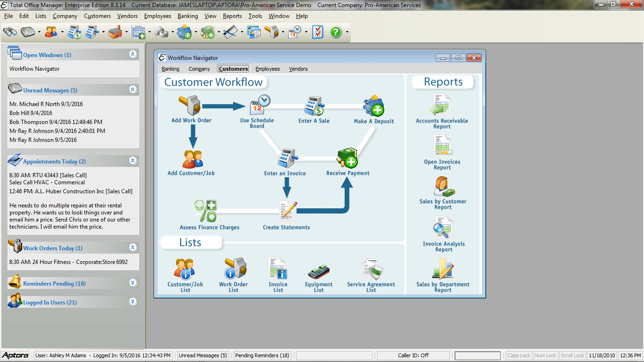Open 24 Hour Fitness work order entry

click(x=68, y=262)
